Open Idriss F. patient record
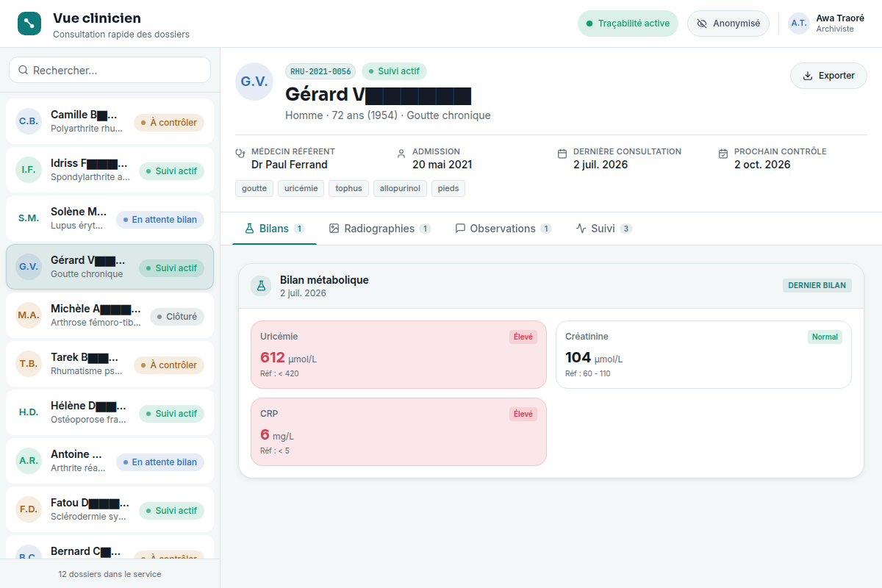Screen dimensions: 882x588 [110, 170]
